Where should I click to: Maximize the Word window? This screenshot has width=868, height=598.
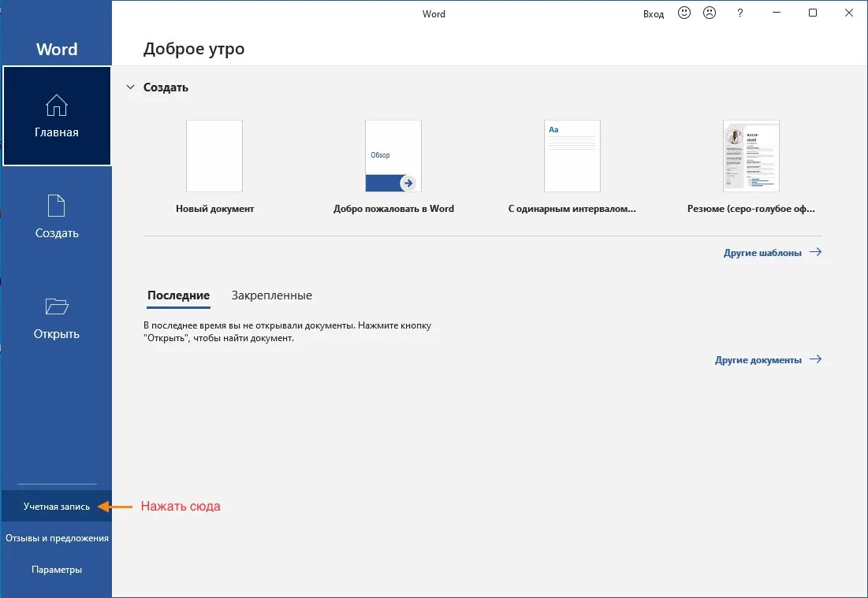[x=813, y=13]
